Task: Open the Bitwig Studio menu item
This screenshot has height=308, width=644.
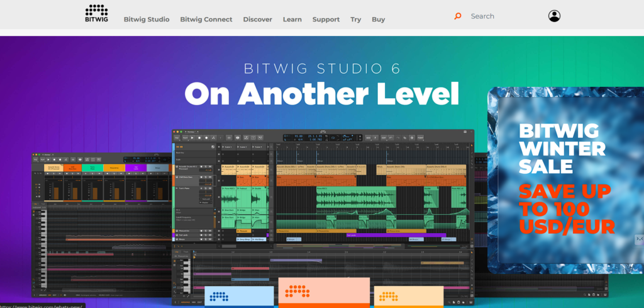Action: click(x=147, y=20)
